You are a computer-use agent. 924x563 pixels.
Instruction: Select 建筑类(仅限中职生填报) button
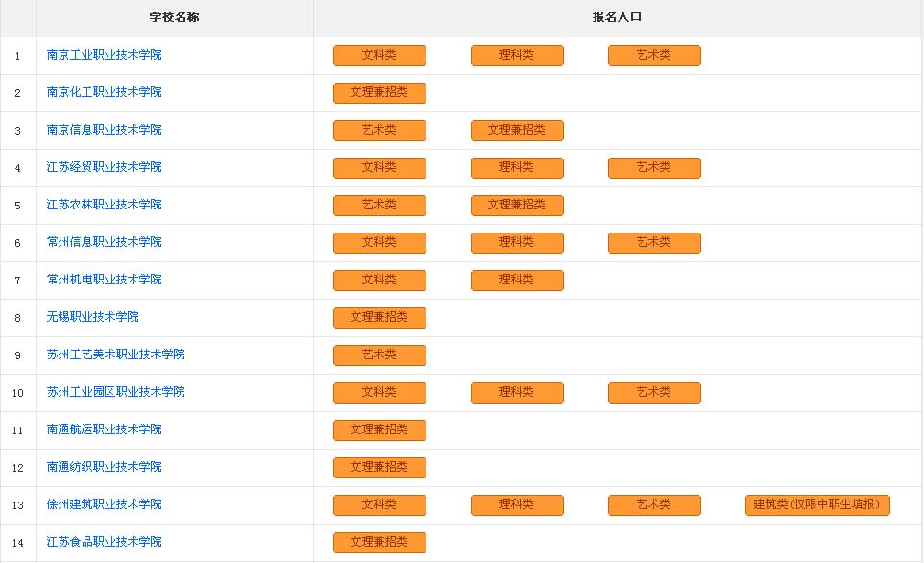817,505
